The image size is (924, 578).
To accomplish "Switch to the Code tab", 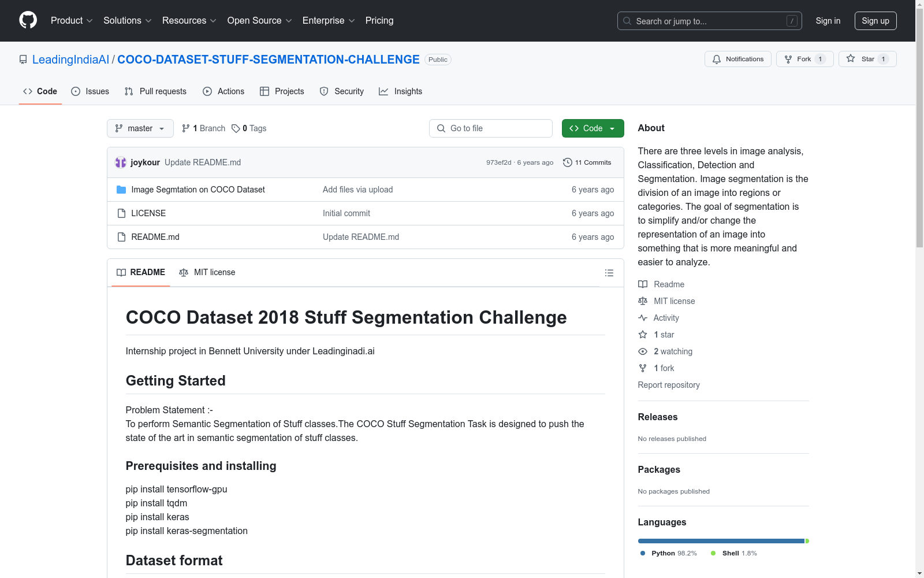I will [x=40, y=91].
